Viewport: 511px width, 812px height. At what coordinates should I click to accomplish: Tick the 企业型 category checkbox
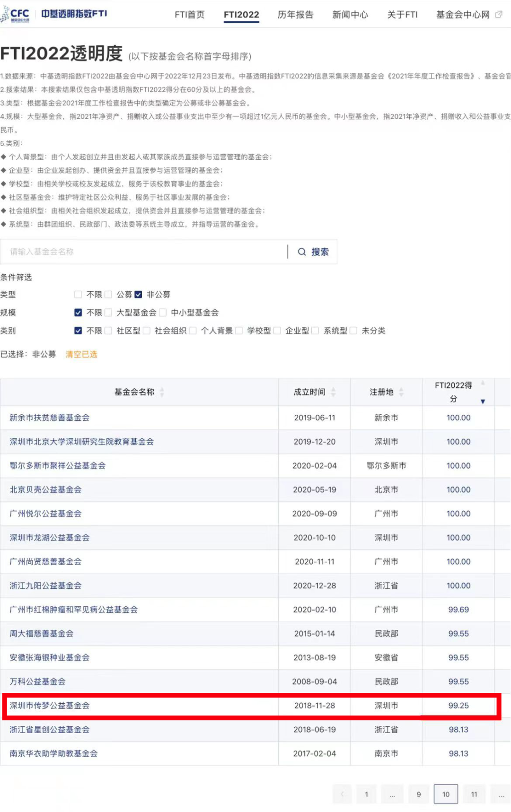tap(277, 331)
